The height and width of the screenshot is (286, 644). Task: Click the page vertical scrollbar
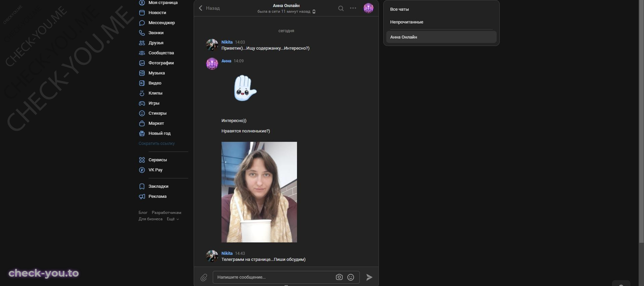click(641, 121)
